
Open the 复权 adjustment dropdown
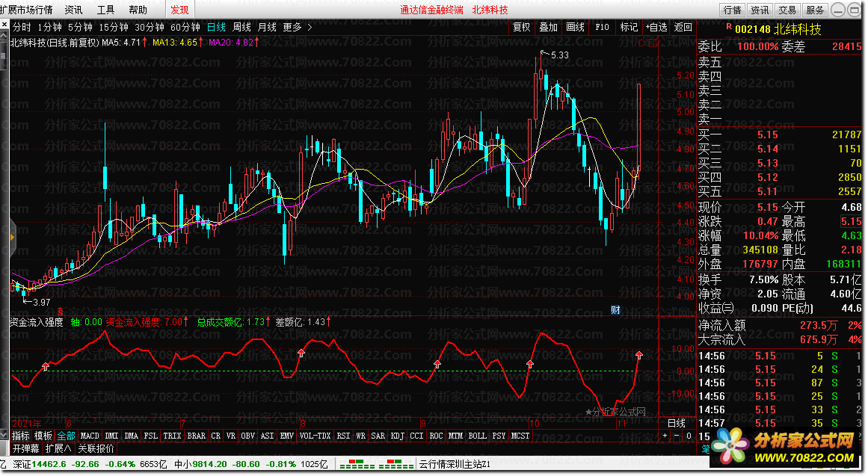tap(521, 27)
